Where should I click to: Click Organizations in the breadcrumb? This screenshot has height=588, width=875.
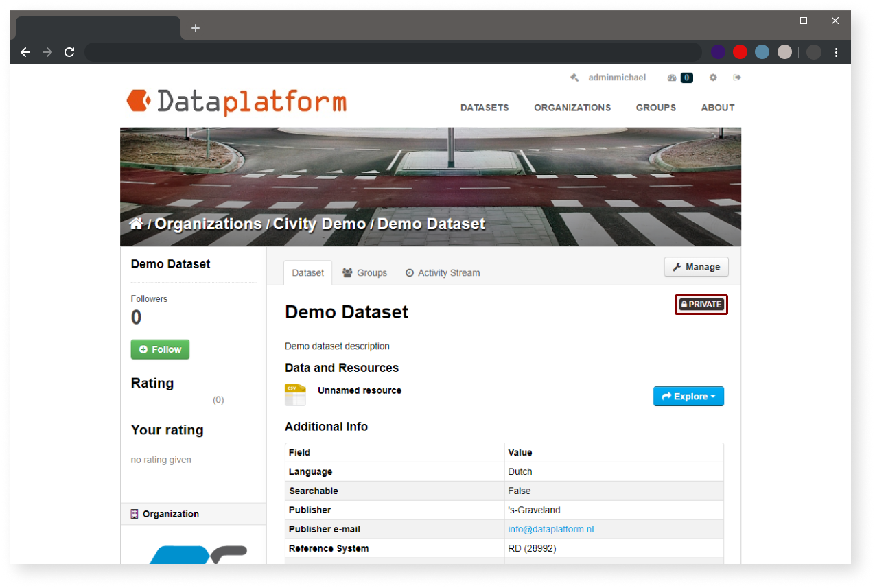click(x=208, y=224)
